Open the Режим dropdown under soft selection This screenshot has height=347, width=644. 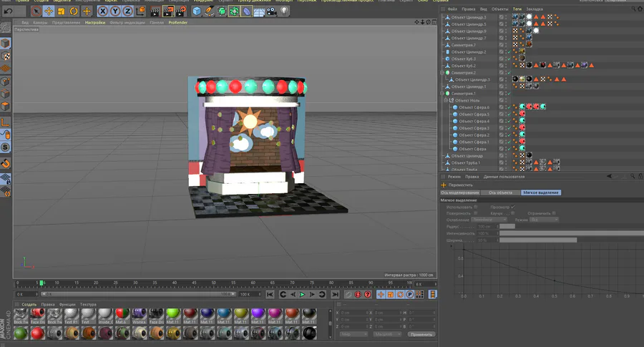pyautogui.click(x=544, y=220)
